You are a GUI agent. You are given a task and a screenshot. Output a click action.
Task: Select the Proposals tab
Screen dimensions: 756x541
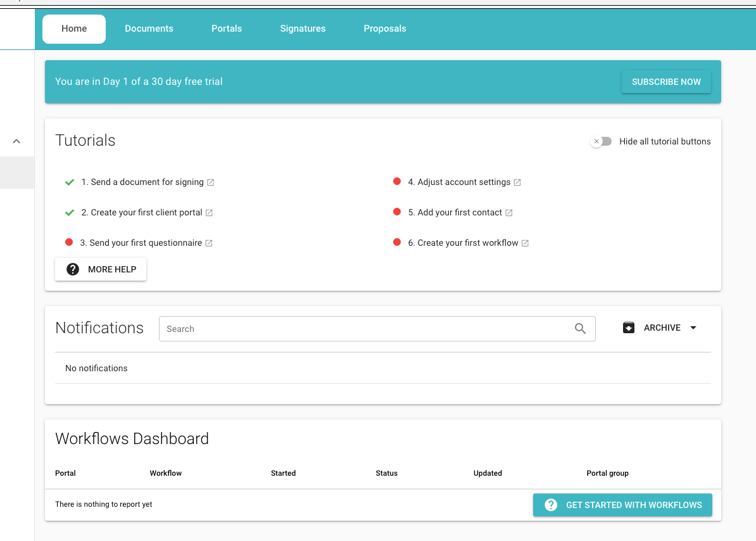pyautogui.click(x=385, y=29)
